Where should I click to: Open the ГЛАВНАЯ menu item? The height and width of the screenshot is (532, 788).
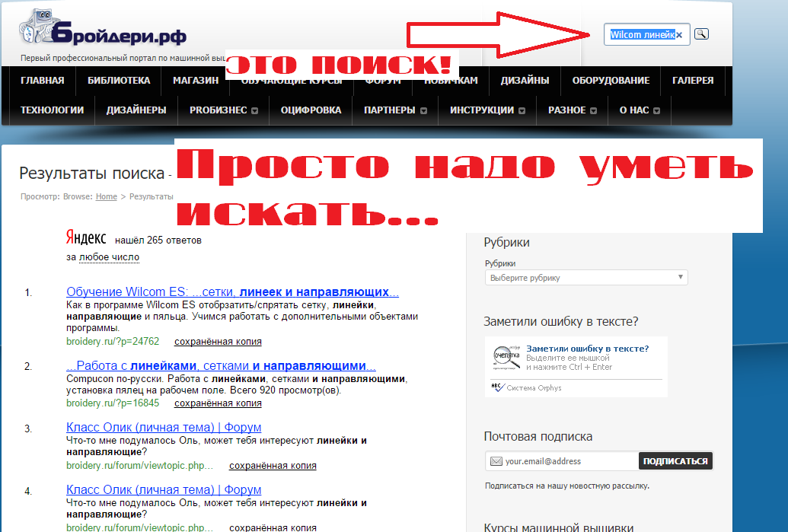coord(42,81)
